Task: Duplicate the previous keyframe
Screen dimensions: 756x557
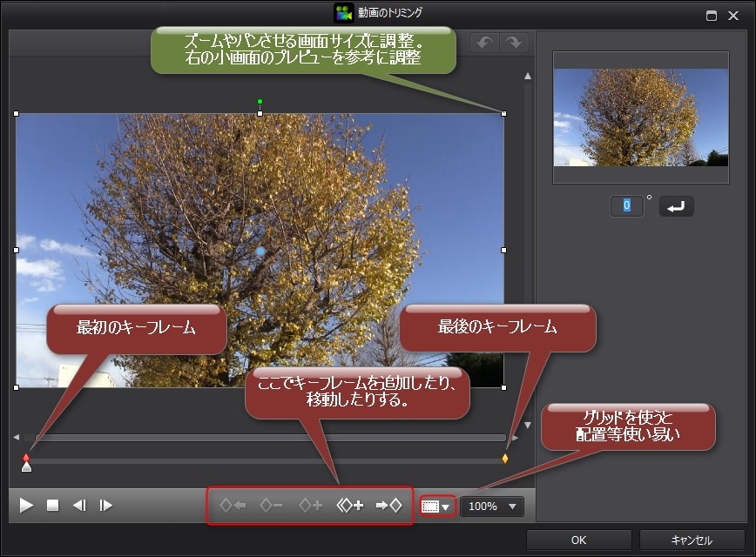Action: 350,506
